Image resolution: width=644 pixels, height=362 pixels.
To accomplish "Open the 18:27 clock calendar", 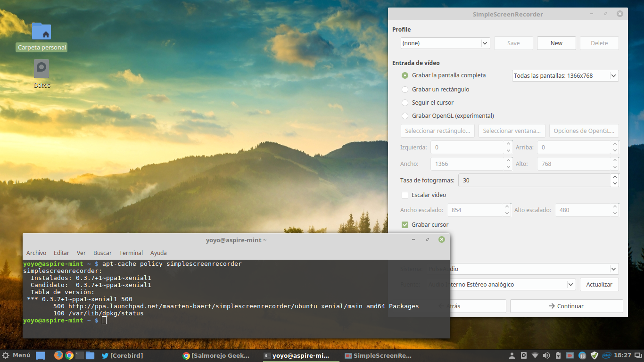I will pos(623,355).
